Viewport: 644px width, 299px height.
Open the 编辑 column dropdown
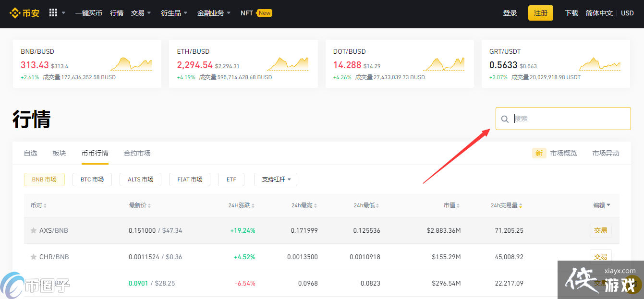click(602, 205)
